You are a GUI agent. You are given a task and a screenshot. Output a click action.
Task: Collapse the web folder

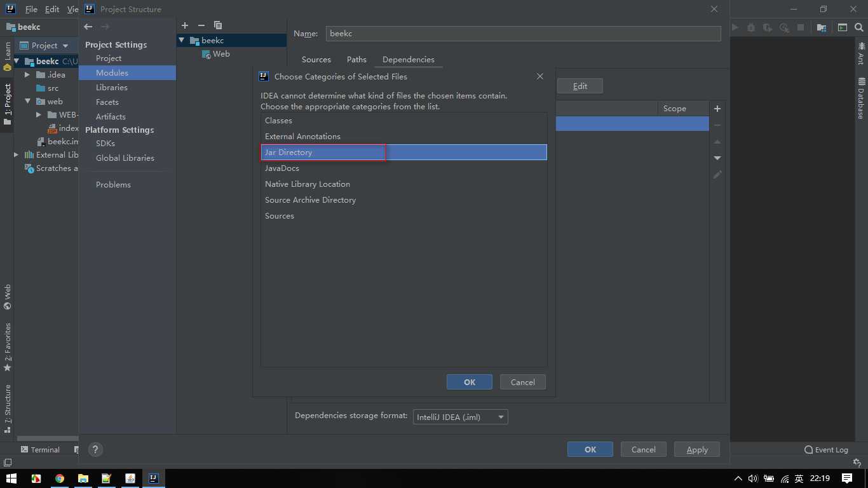(x=27, y=101)
